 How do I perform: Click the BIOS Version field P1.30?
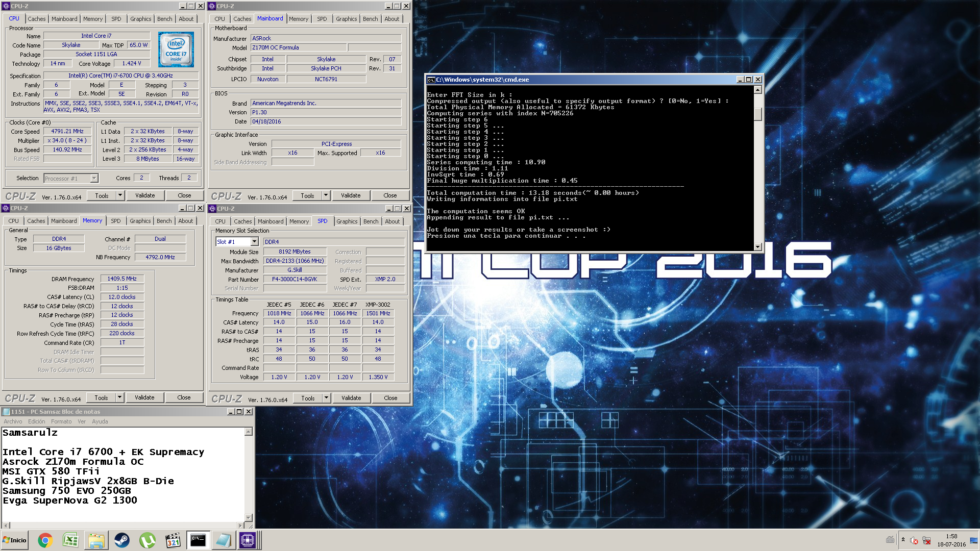pyautogui.click(x=326, y=112)
